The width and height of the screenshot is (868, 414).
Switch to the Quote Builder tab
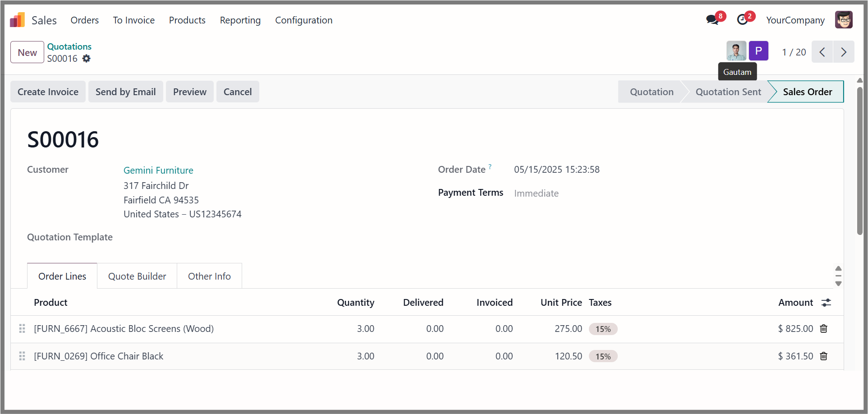(x=137, y=276)
